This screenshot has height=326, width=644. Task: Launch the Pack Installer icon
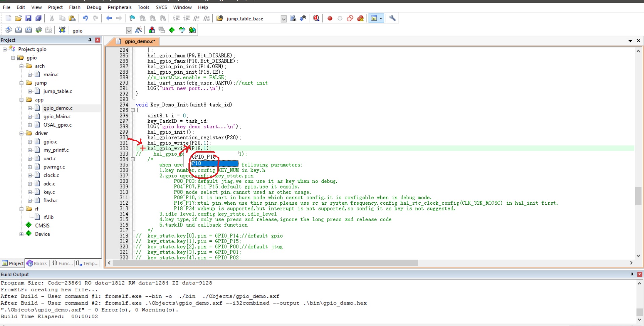(x=192, y=30)
